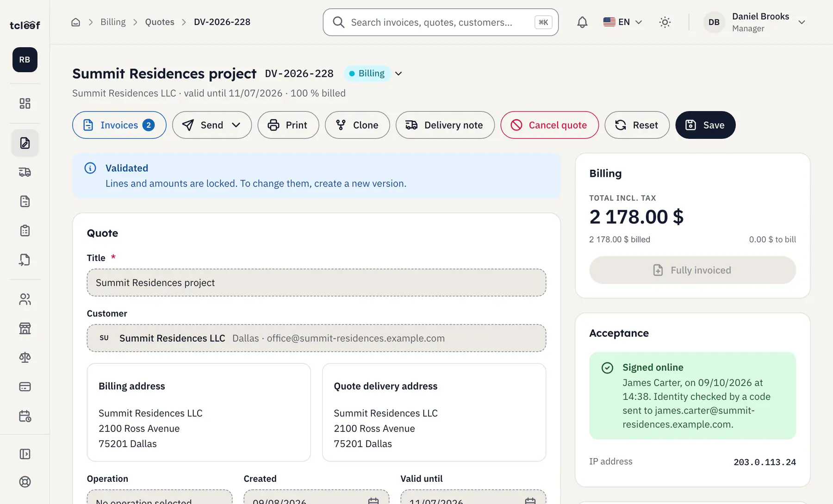Open Created date calendar picker
This screenshot has width=833, height=504.
(x=373, y=501)
